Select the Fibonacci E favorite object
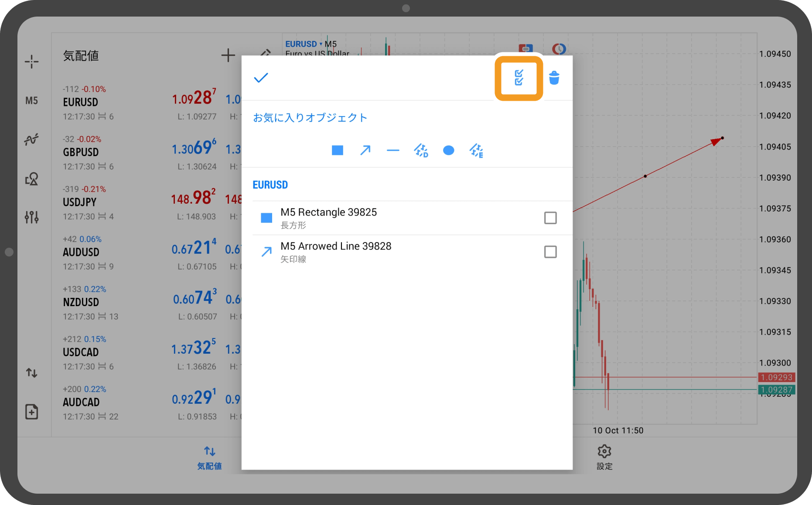The image size is (812, 505). pyautogui.click(x=476, y=150)
